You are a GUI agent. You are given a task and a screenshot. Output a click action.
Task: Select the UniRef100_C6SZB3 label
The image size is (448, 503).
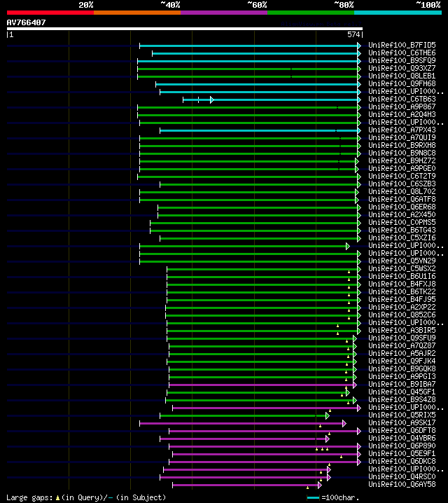click(402, 184)
